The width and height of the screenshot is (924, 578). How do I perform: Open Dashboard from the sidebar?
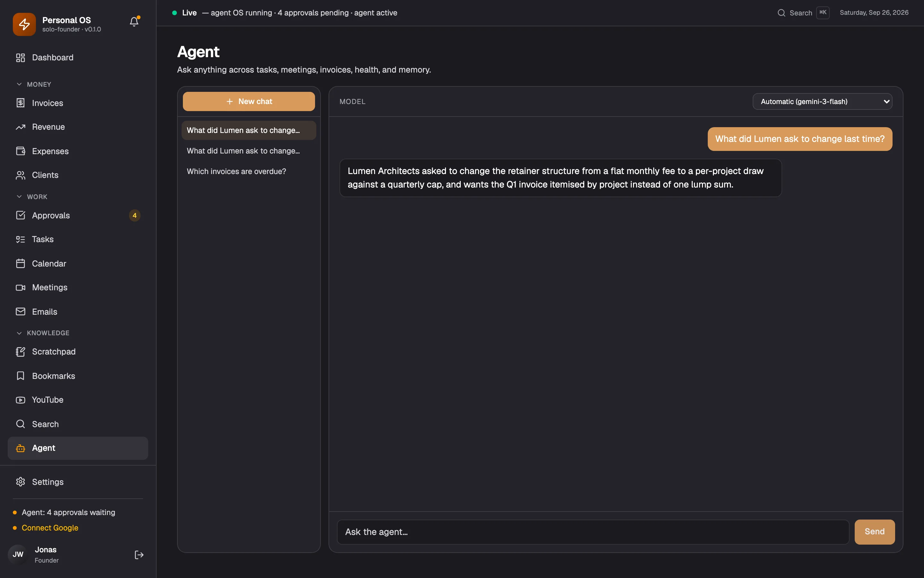78,58
